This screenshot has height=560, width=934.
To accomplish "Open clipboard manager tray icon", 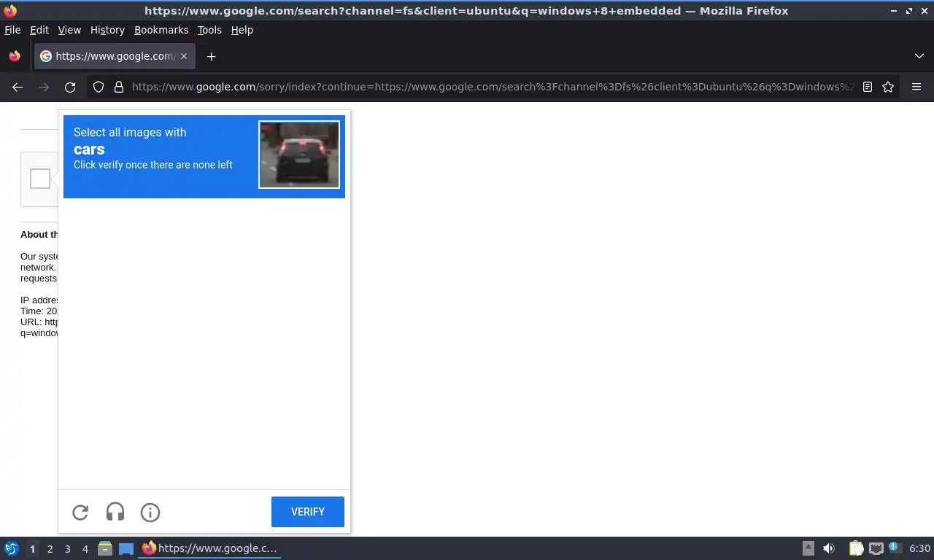I will (857, 548).
